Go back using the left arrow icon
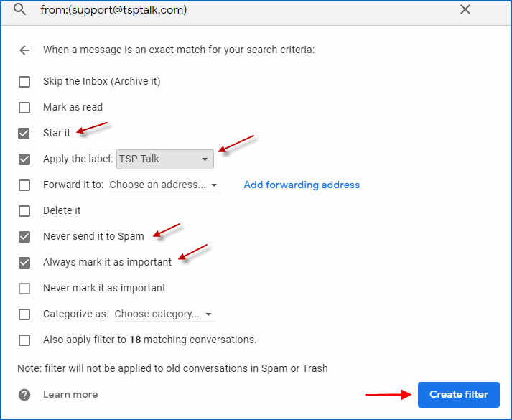This screenshot has height=420, width=512. coord(24,50)
